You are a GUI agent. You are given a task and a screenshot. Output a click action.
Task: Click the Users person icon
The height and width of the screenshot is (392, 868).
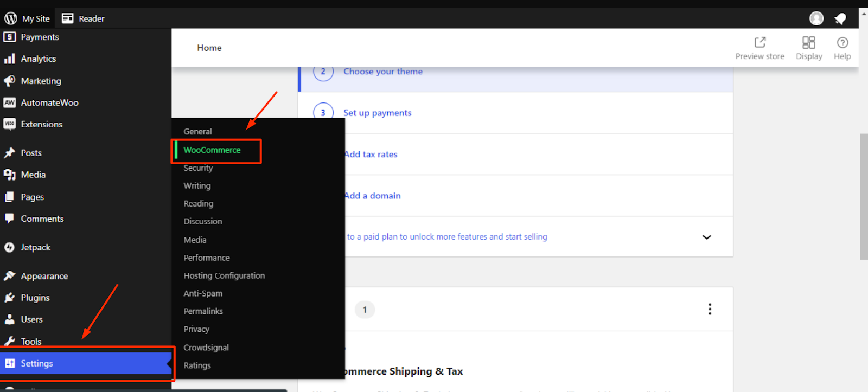tap(10, 319)
